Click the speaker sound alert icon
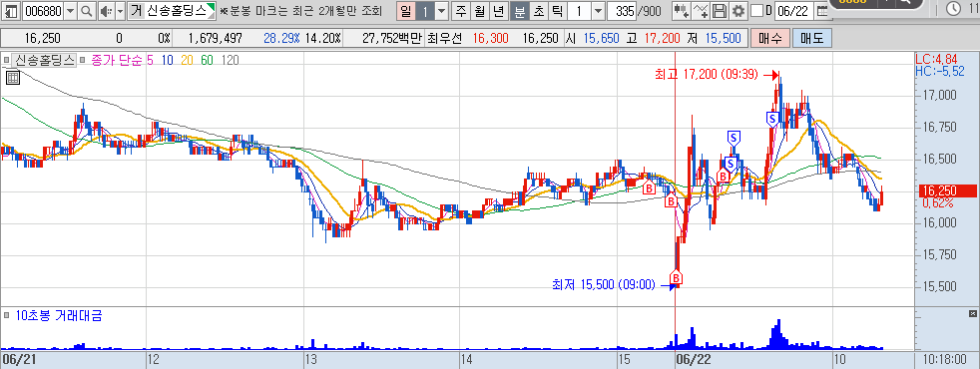980x369 pixels. coord(106,11)
